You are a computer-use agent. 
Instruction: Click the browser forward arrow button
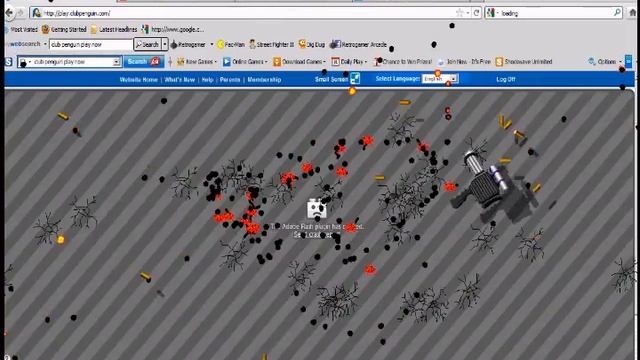coord(20,13)
